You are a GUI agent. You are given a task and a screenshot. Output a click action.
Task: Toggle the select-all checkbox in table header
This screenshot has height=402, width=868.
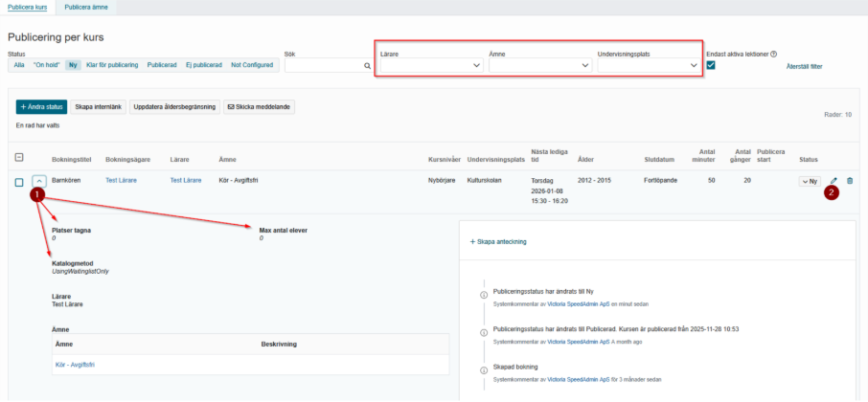(x=19, y=158)
